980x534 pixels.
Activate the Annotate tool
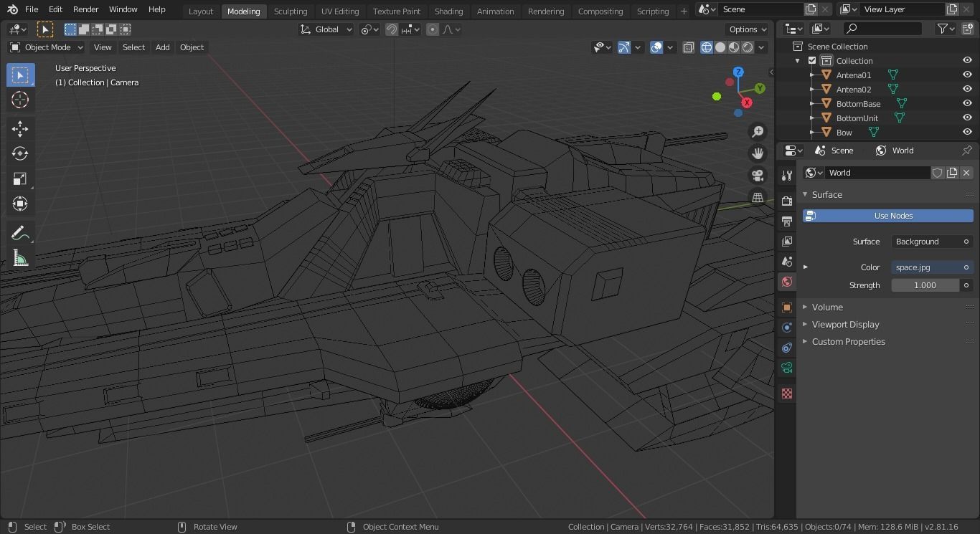pos(19,232)
